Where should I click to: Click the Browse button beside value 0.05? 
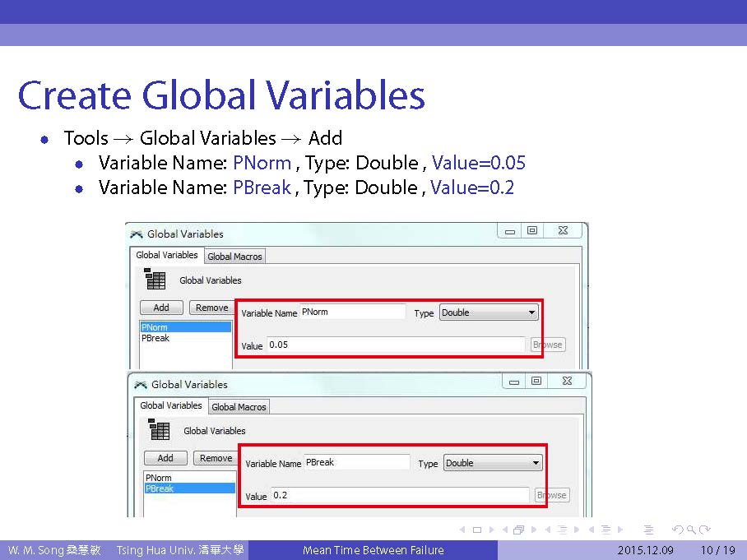pos(547,345)
